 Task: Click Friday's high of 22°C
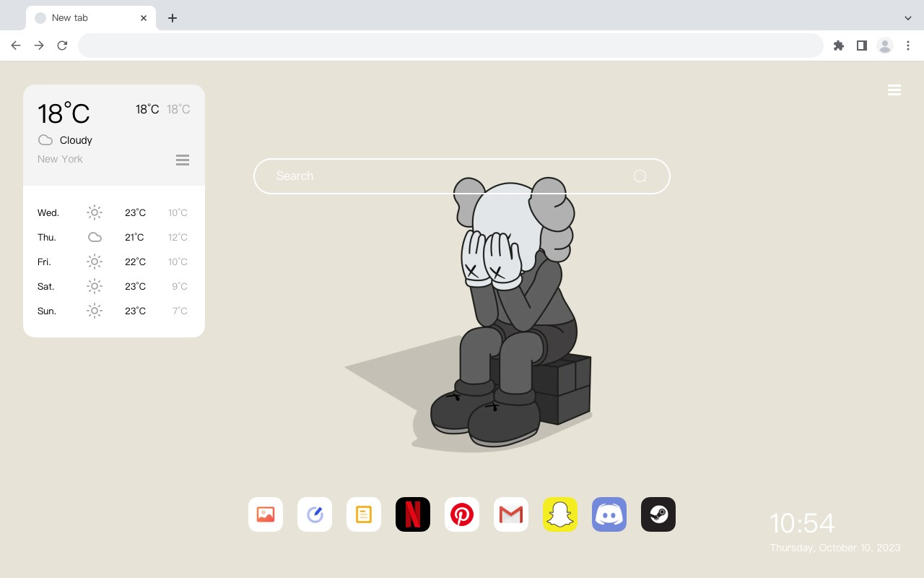click(135, 262)
